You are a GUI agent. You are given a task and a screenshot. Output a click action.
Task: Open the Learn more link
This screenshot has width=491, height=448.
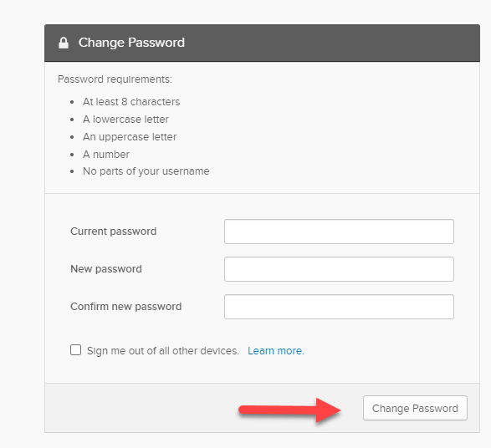coord(276,351)
